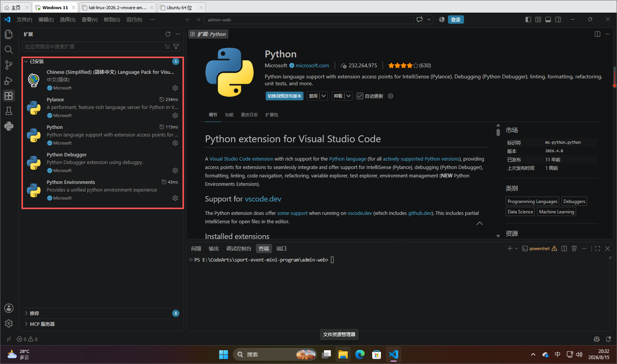
Task: Open the Copilot icon in the title bar
Action: (442, 19)
